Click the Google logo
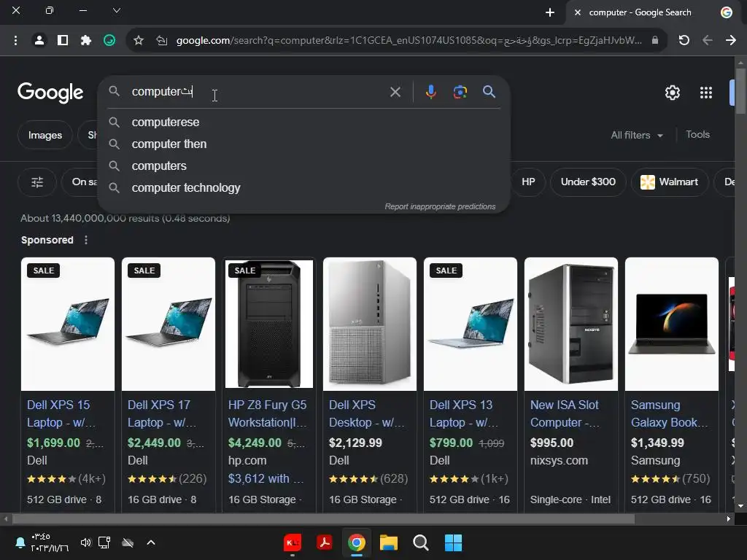 click(50, 93)
